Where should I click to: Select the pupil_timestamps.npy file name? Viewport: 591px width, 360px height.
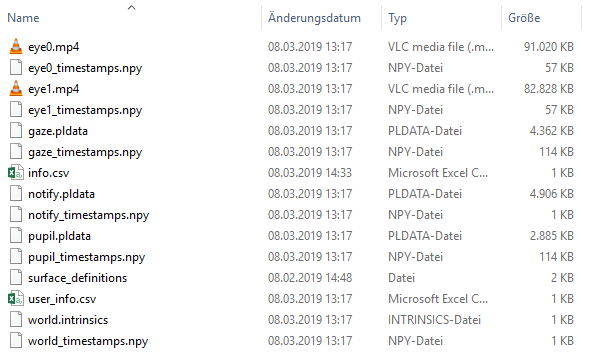[x=87, y=257]
